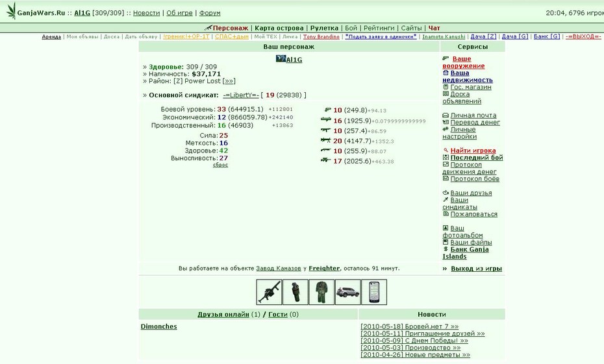Click the icon beside Последний бой
This screenshot has width=604, height=364.
(446, 158)
